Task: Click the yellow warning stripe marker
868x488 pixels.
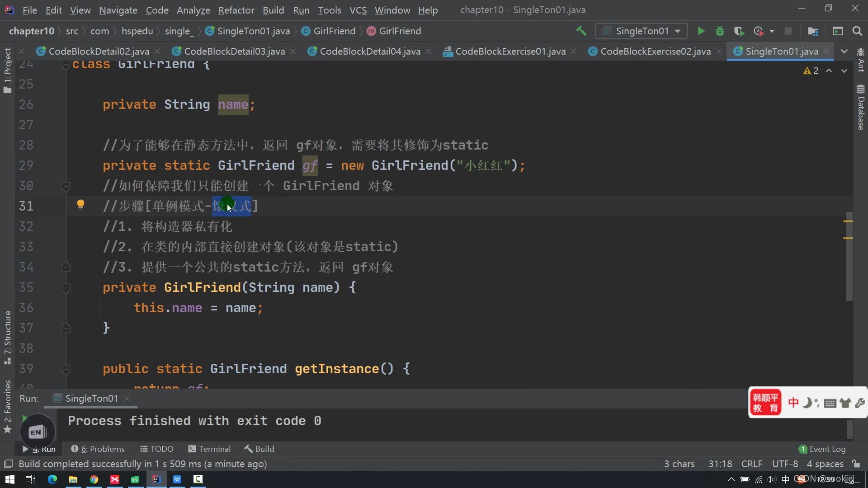Action: pos(848,221)
